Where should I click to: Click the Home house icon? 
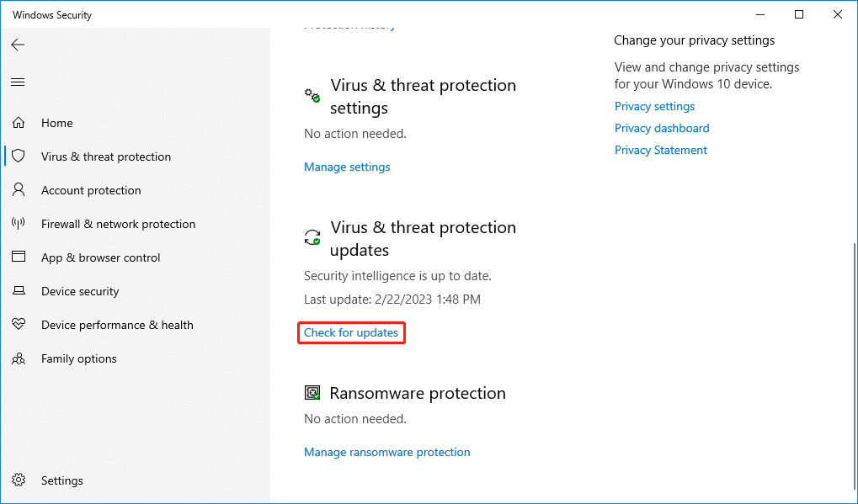click(x=19, y=123)
